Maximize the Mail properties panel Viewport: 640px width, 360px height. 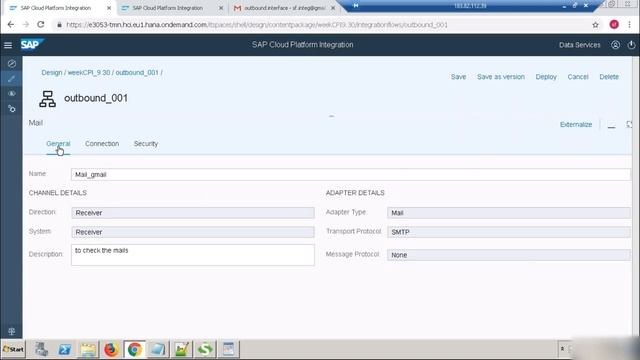pos(629,124)
